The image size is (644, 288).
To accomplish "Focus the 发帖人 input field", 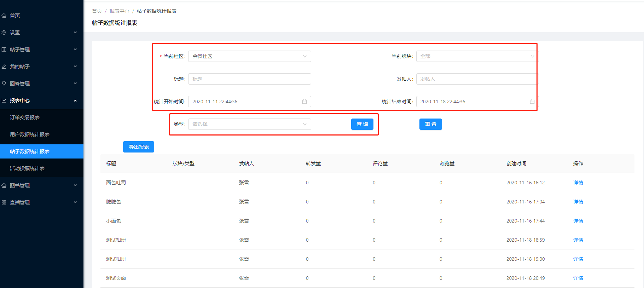I will [477, 79].
